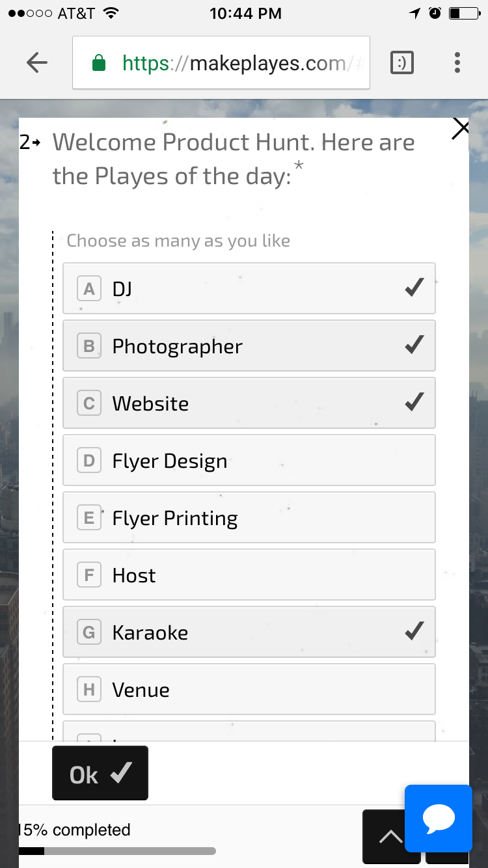Screen dimensions: 488x868
Task: Click the 15% completed progress bar
Action: [117, 850]
